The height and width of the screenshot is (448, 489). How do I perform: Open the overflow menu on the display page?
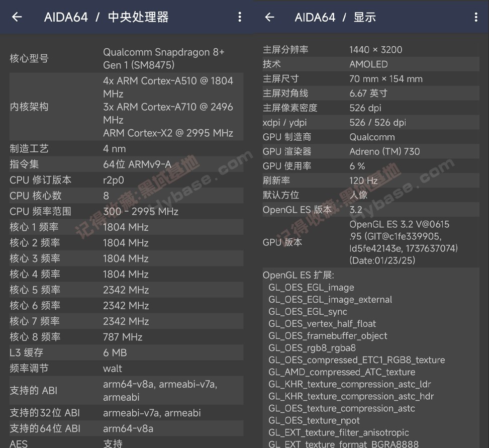pyautogui.click(x=476, y=17)
